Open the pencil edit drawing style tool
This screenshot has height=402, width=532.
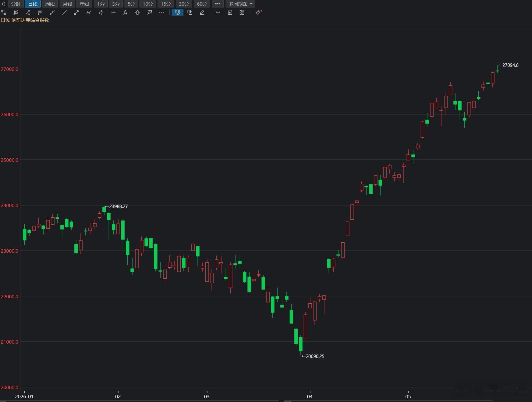(202, 12)
